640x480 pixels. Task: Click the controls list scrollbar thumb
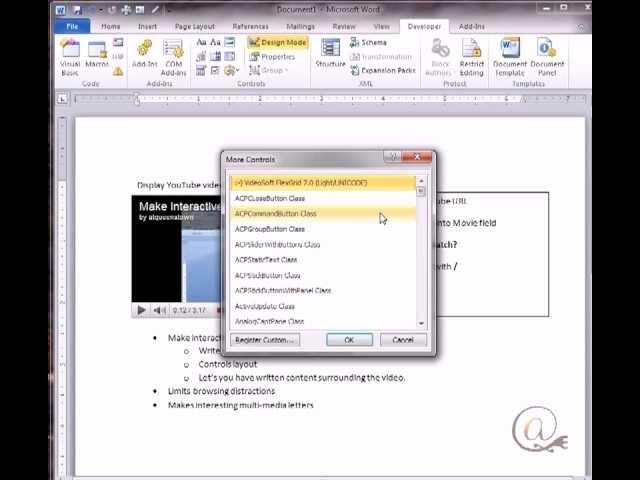pyautogui.click(x=421, y=191)
